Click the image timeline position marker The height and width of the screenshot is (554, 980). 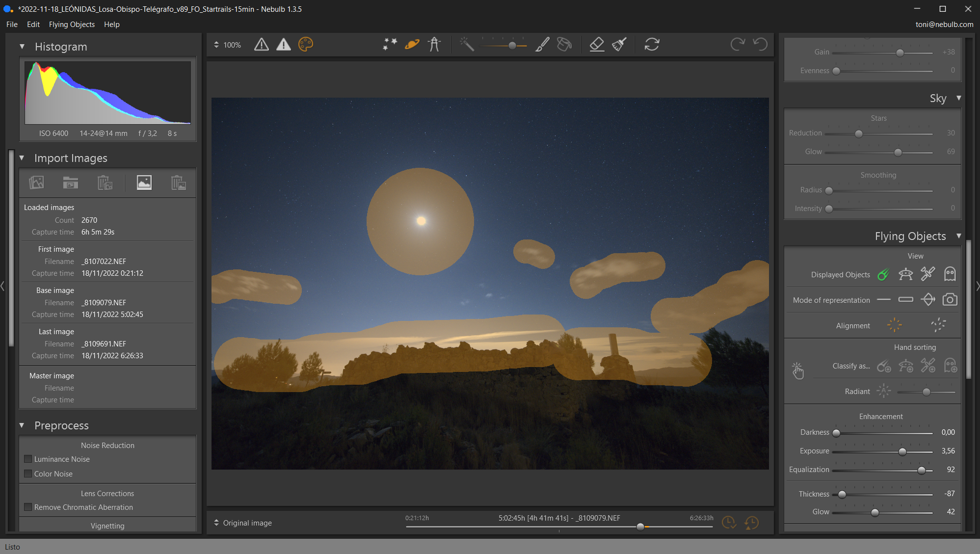[x=640, y=527]
